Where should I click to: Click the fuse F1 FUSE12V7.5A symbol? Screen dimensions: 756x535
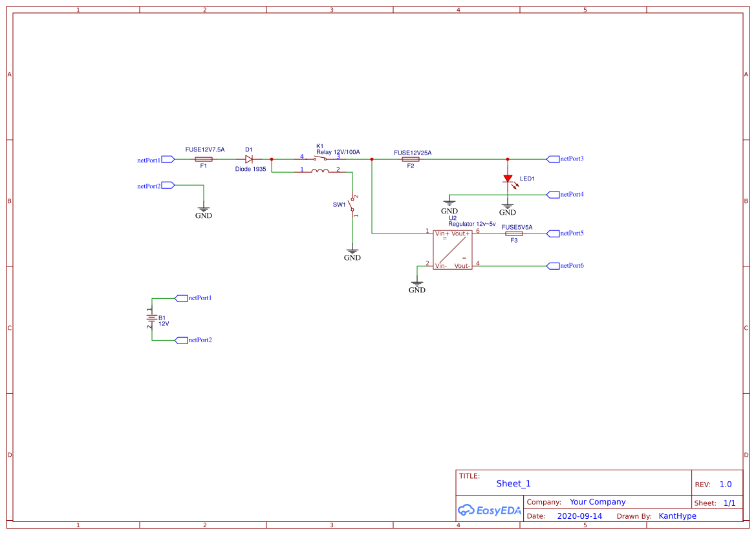(203, 158)
